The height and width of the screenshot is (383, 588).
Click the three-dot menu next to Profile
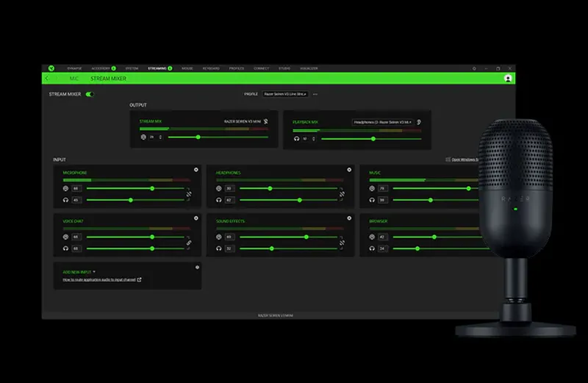[x=315, y=94]
